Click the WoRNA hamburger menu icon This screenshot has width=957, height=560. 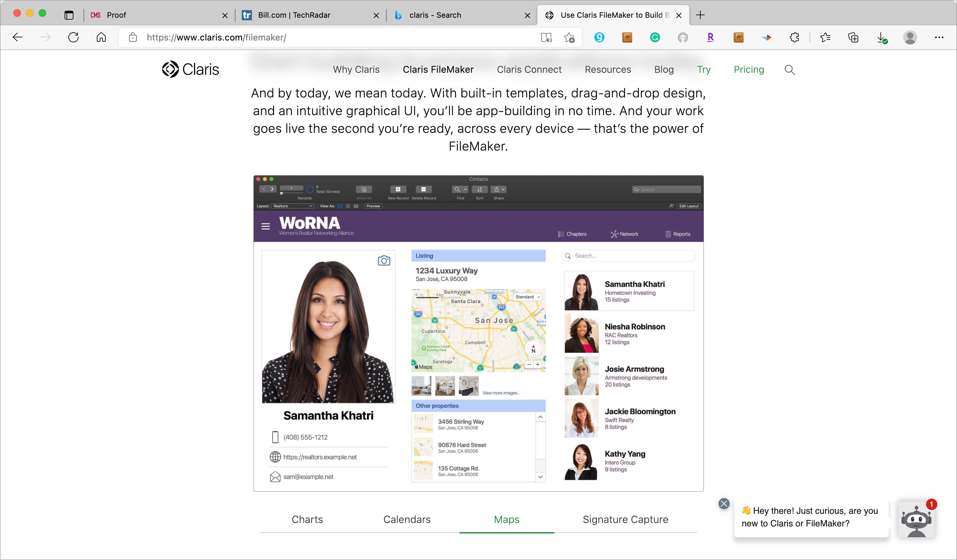pyautogui.click(x=266, y=226)
